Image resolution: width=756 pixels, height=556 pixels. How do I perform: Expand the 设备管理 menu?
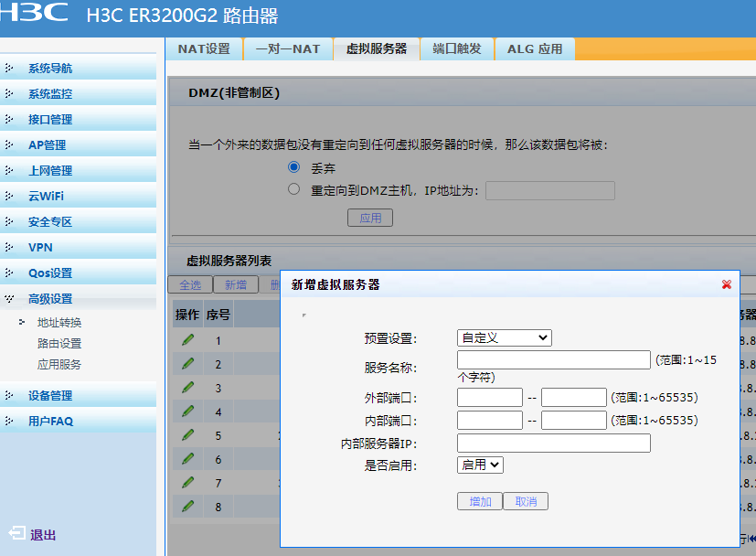(x=78, y=395)
